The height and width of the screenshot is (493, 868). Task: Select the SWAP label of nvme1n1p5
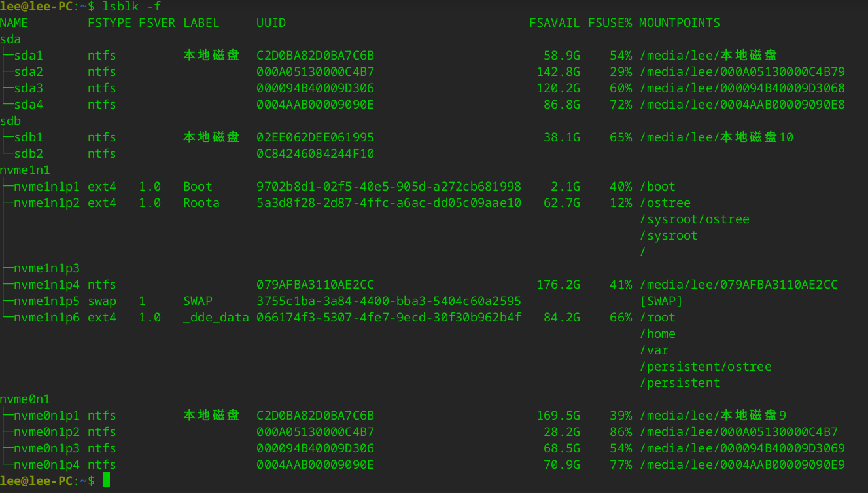point(198,301)
